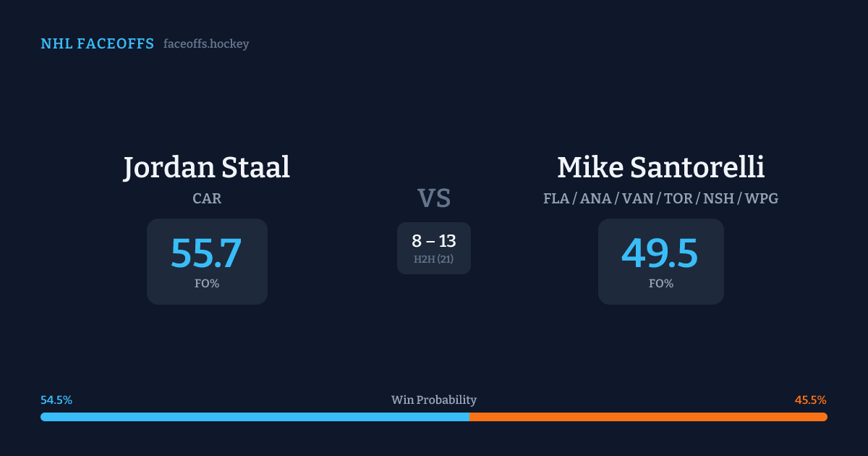Click the FO% label under 49.5
The width and height of the screenshot is (868, 456).
[660, 284]
